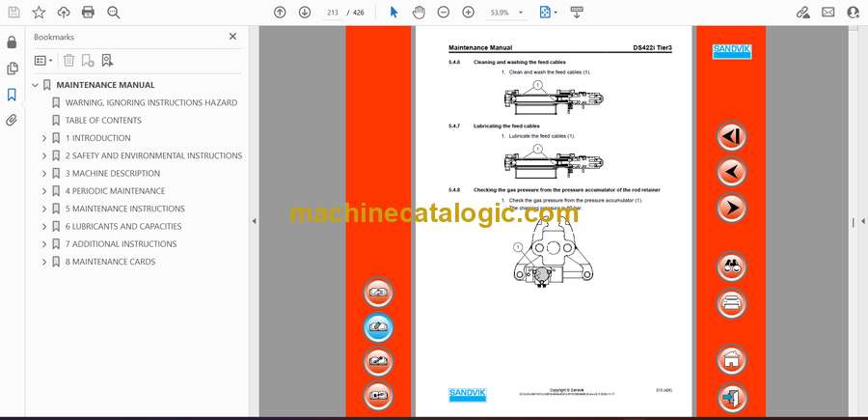Zoom out with minus button
Screen dimensions: 868x420
point(444,13)
